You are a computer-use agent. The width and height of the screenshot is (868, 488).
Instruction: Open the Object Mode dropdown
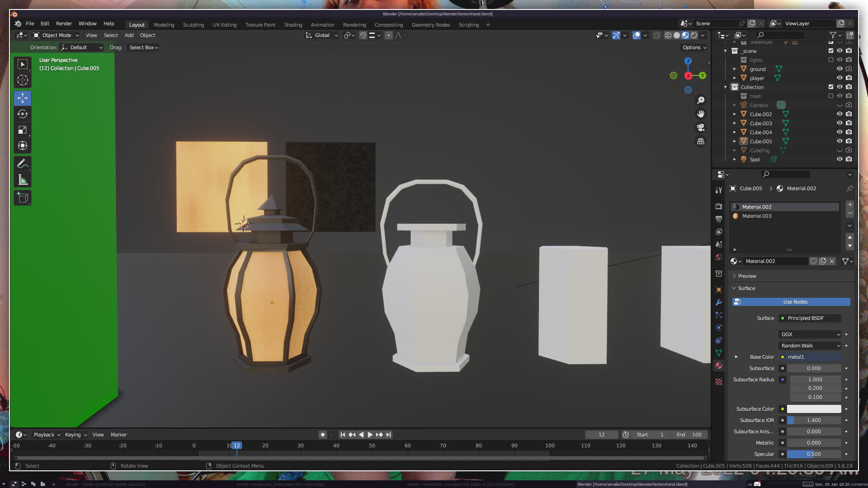[57, 35]
